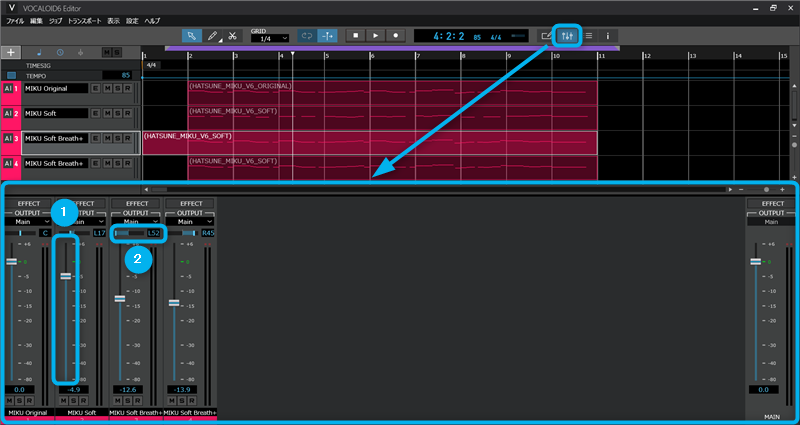This screenshot has width=800, height=425.
Task: Mute MIKU Original track in track list
Action: 107,88
